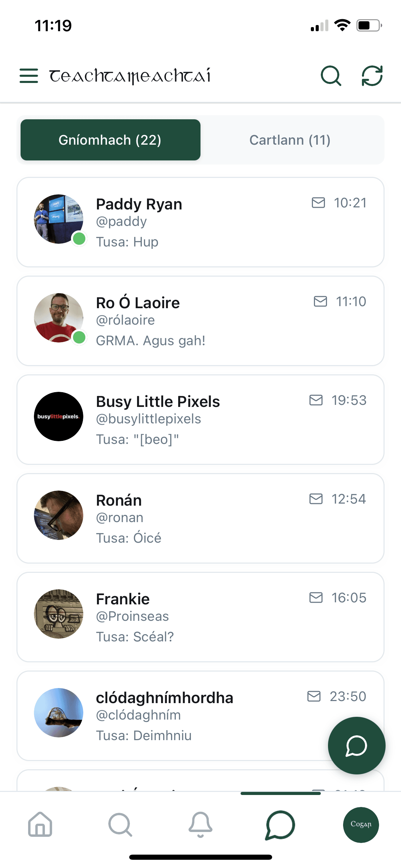Start a new message with floating button
The image size is (401, 868).
tap(356, 745)
